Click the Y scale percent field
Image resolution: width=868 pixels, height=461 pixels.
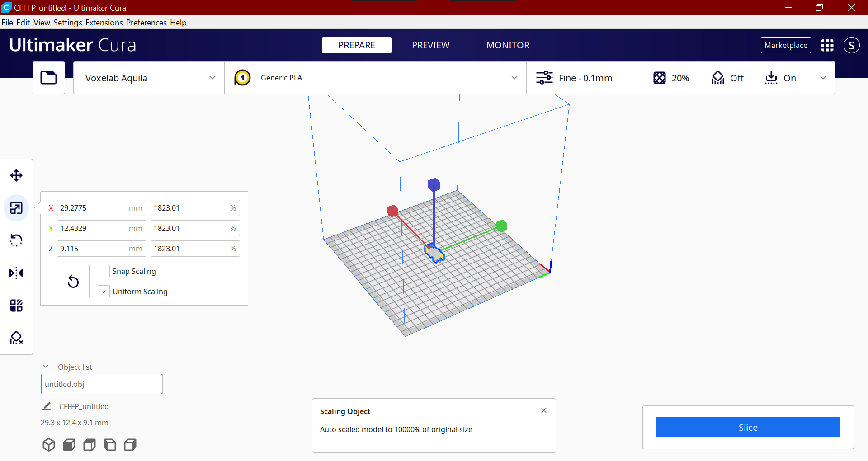coord(195,228)
